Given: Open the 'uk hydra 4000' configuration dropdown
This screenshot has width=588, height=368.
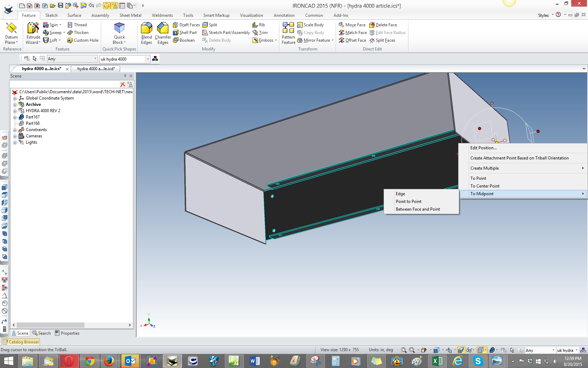Looking at the screenshot, I should pos(148,59).
